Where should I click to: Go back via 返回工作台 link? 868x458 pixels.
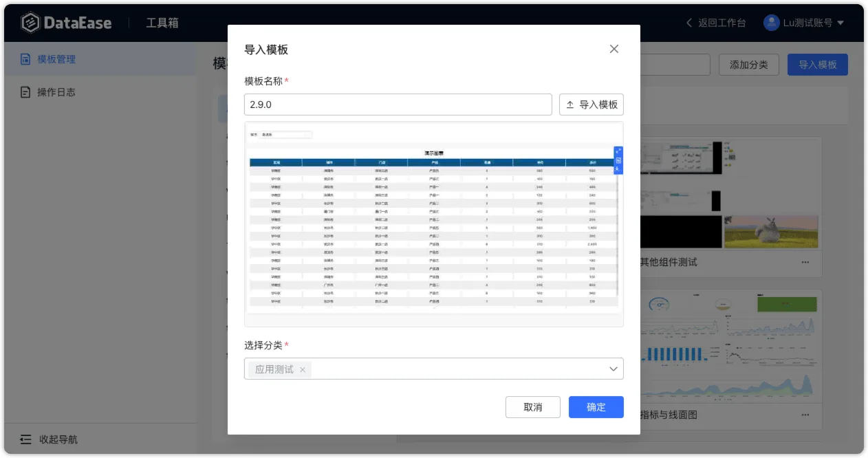click(716, 23)
